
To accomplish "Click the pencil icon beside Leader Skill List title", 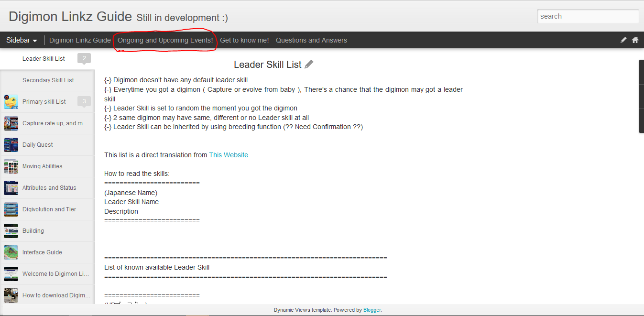I will click(309, 65).
